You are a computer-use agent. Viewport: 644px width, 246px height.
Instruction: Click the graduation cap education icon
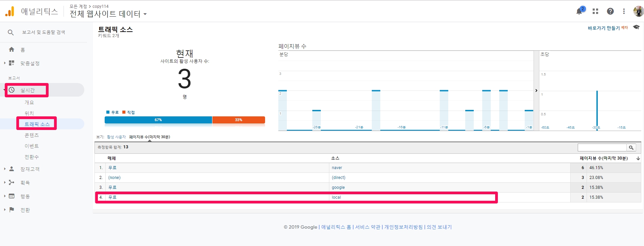(636, 27)
